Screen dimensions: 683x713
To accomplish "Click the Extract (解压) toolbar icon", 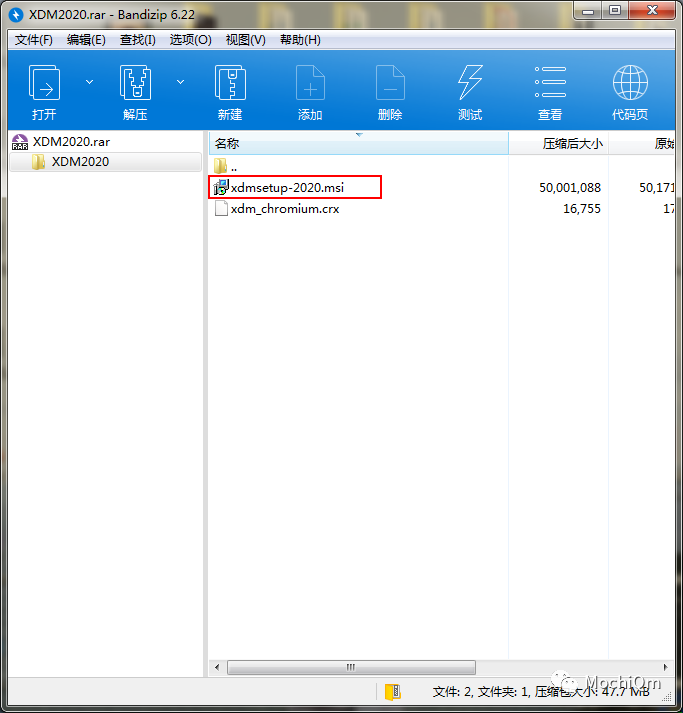I will (x=135, y=84).
